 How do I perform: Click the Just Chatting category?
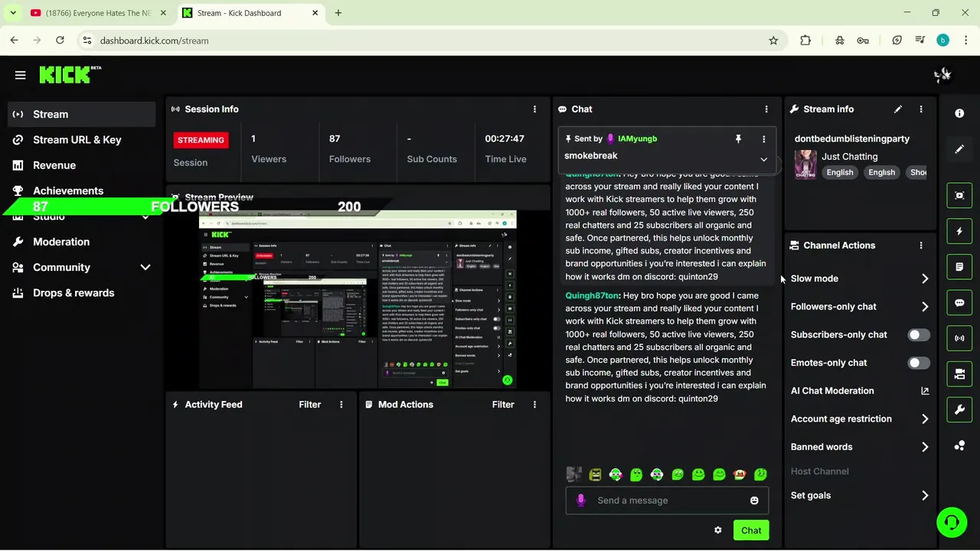click(x=849, y=157)
